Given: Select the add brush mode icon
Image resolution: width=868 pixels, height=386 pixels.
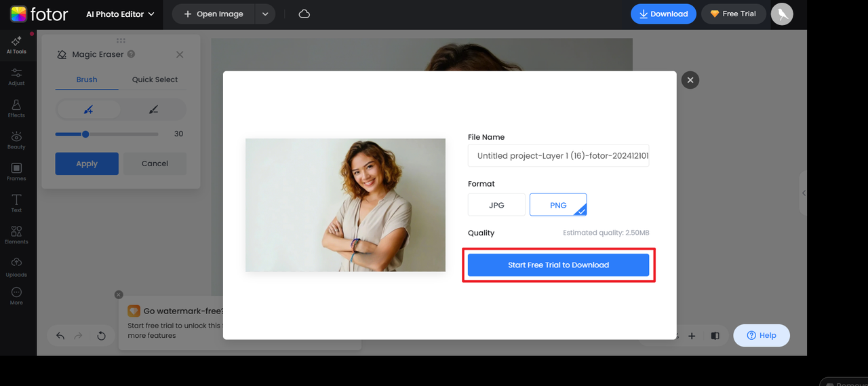Looking at the screenshot, I should coord(88,109).
